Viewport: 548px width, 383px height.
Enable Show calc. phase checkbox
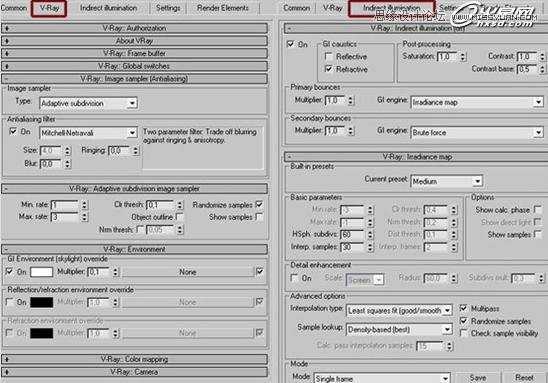(x=538, y=210)
